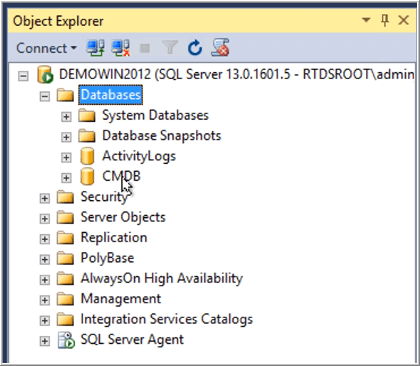
Task: Click the CMDB database cylinder icon
Action: click(87, 177)
